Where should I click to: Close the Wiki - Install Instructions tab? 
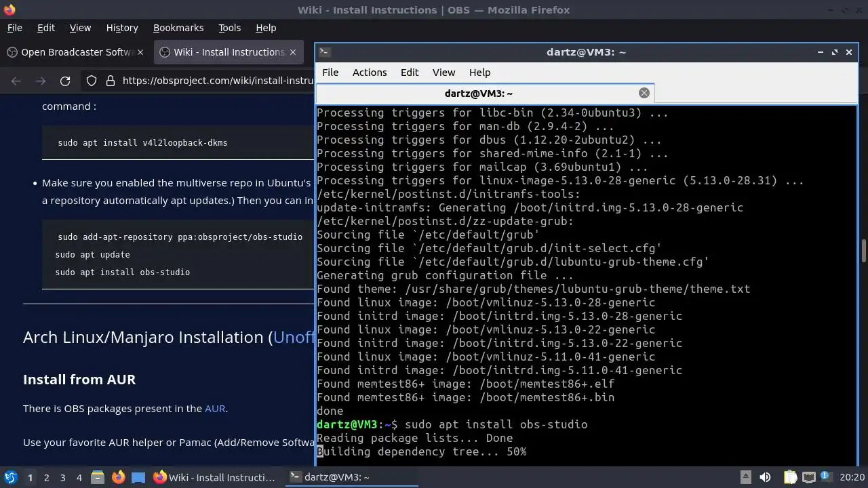click(x=293, y=52)
